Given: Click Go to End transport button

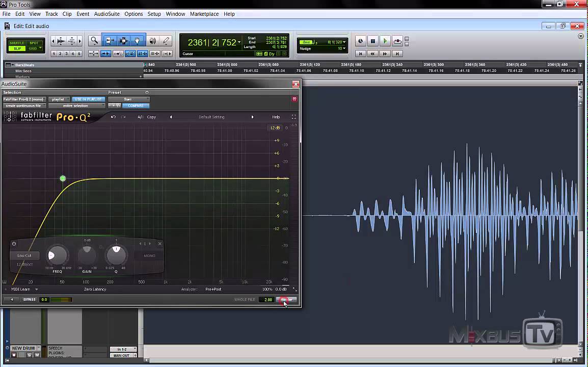Looking at the screenshot, I should 397,54.
